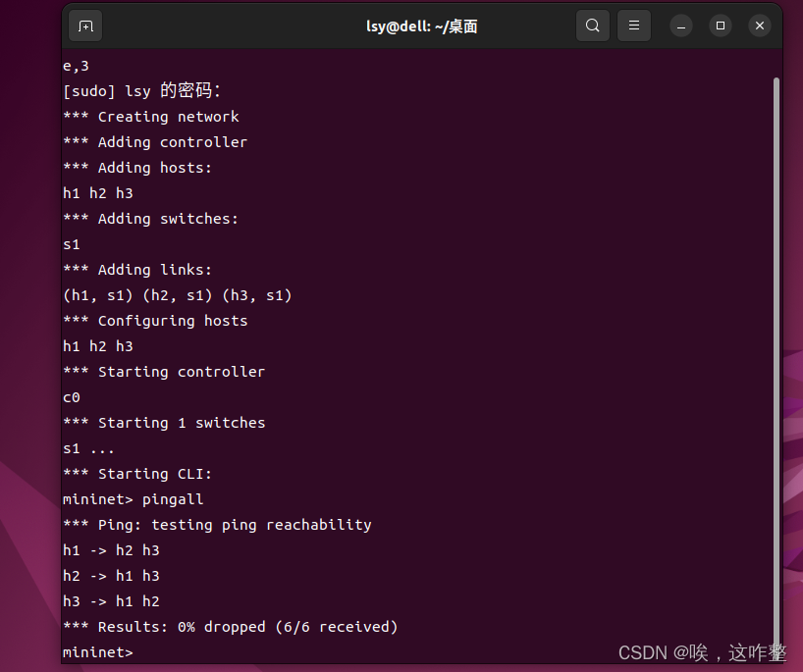The width and height of the screenshot is (803, 672).
Task: Click the CSDN watermark text
Action: coord(704,651)
